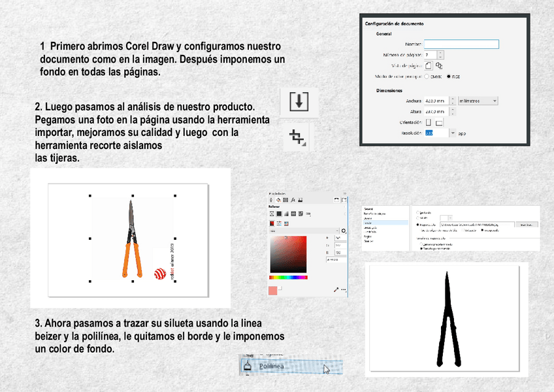The height and width of the screenshot is (392, 554).
Task: Click the Altura height value field
Action: [x=436, y=112]
